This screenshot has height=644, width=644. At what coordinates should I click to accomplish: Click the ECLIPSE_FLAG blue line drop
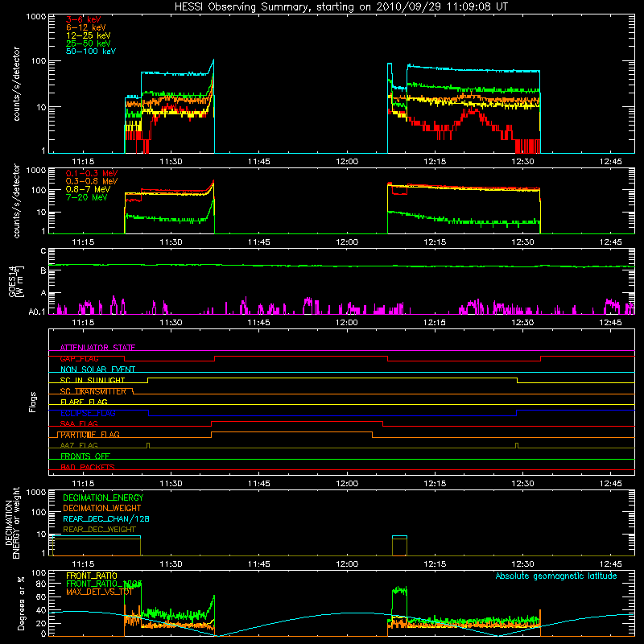coord(148,413)
